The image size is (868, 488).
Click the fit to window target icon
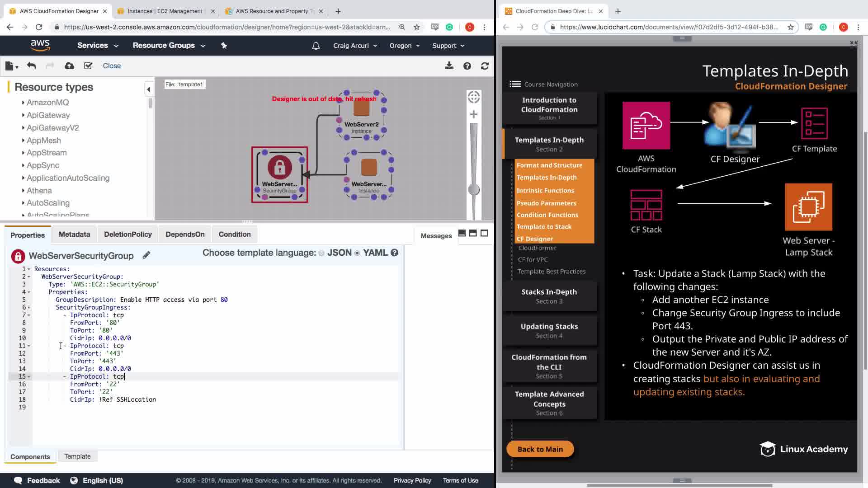474,97
